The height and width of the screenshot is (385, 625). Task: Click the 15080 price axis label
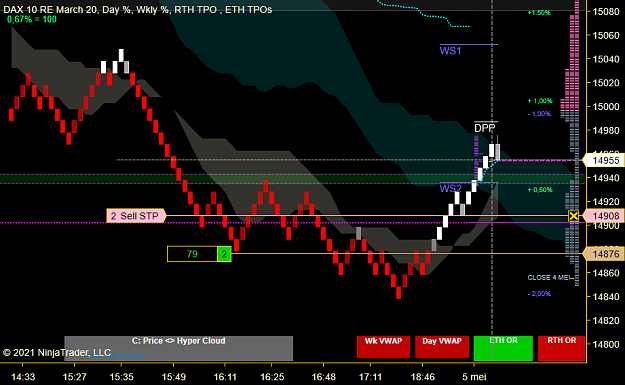(x=606, y=12)
